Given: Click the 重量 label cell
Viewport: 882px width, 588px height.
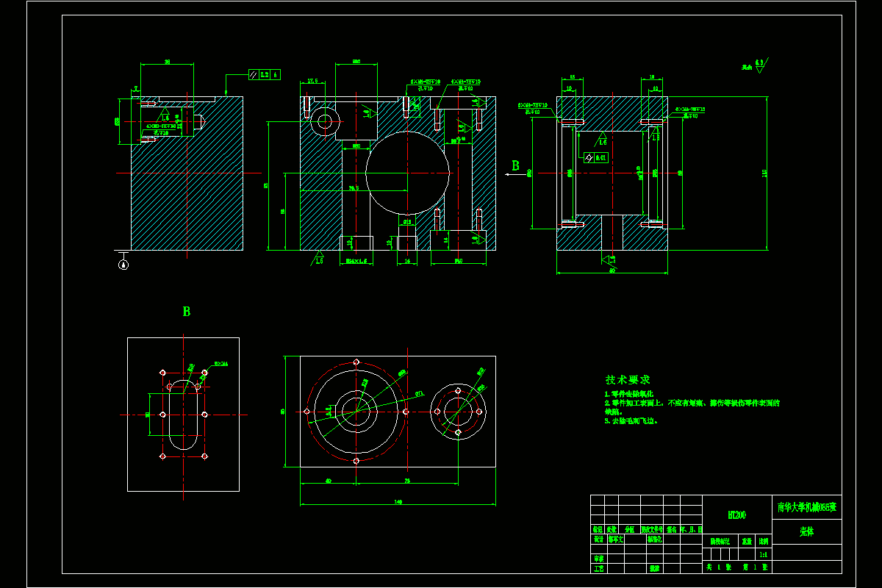Looking at the screenshot, I should (747, 541).
